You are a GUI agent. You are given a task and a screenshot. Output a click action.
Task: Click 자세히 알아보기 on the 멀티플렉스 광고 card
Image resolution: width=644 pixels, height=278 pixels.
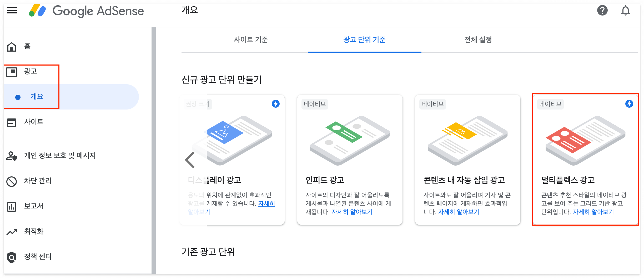[593, 212]
